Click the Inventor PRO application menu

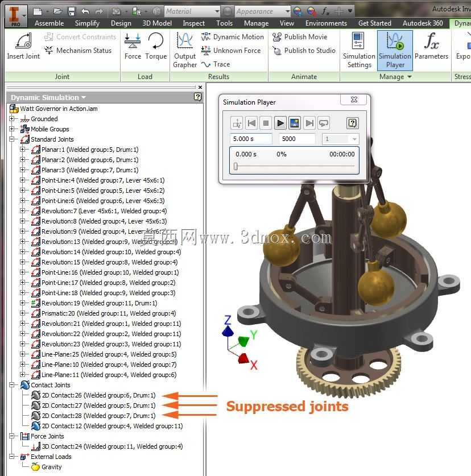click(16, 16)
